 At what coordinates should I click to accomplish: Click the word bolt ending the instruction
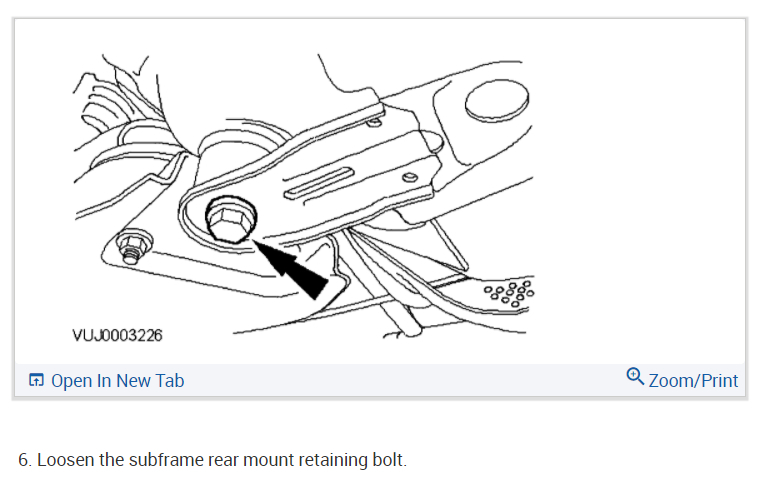pyautogui.click(x=389, y=460)
